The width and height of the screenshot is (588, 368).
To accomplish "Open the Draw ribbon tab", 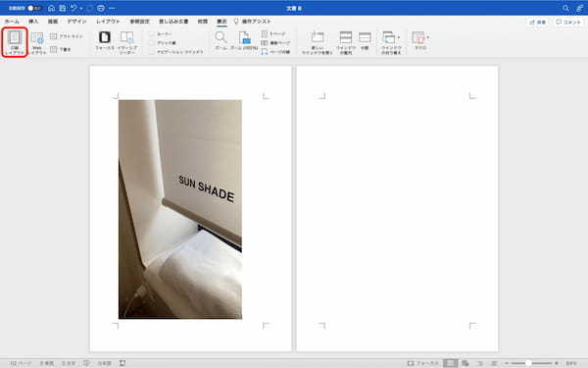I will [53, 22].
